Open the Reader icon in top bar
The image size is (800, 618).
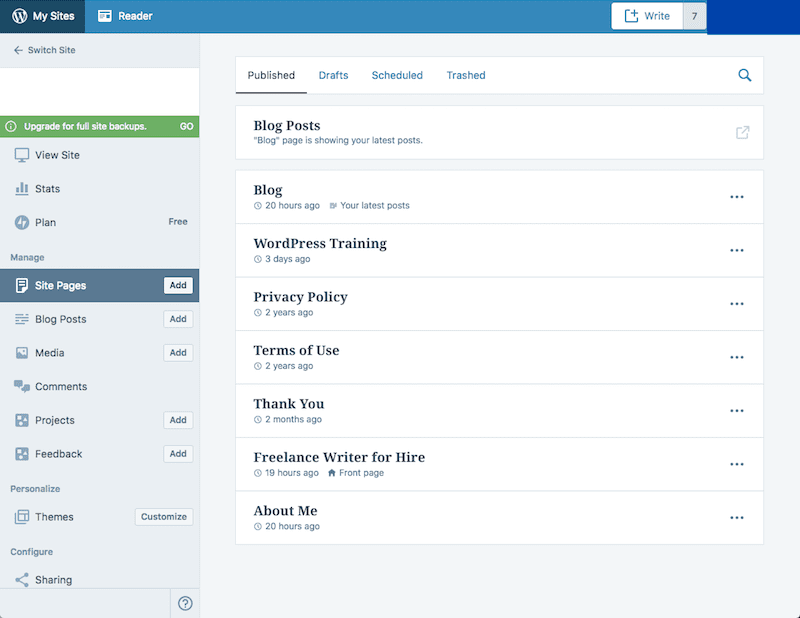tap(105, 16)
